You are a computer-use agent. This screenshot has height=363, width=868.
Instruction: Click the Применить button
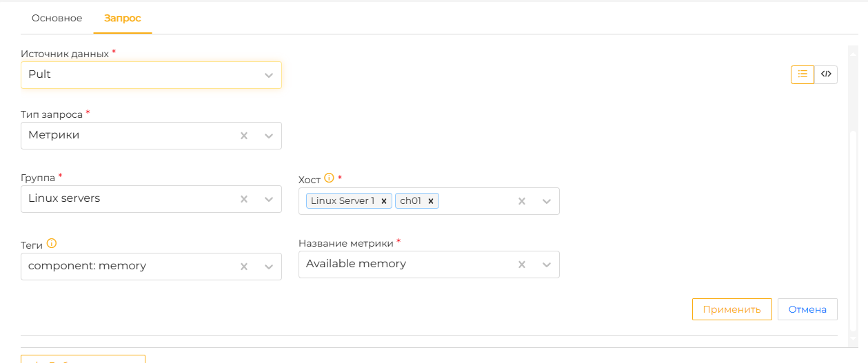731,309
